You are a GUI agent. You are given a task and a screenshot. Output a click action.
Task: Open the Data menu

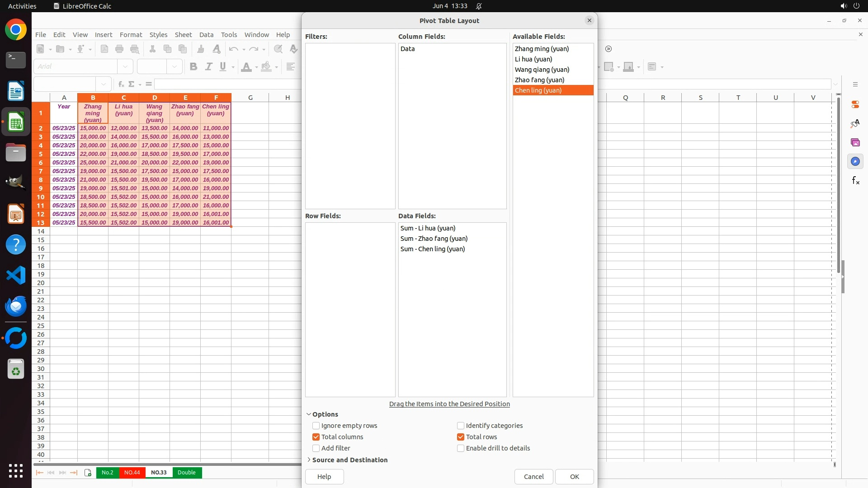[206, 35]
